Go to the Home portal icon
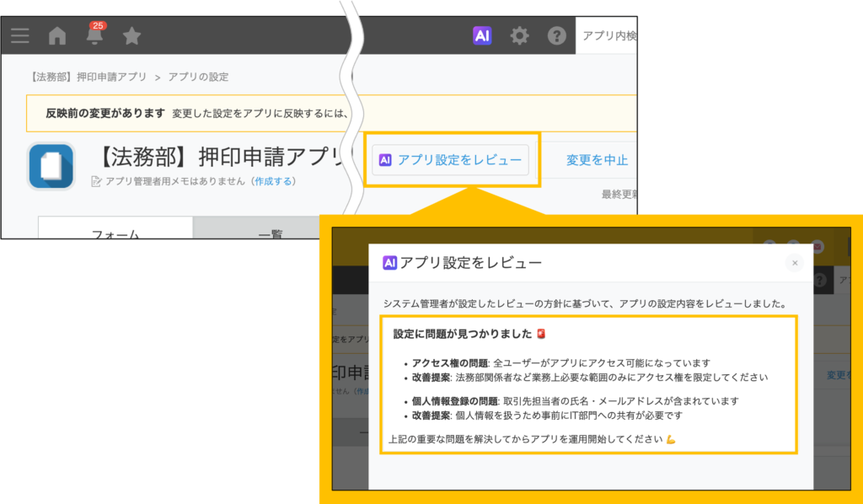The height and width of the screenshot is (504, 863). click(x=57, y=35)
